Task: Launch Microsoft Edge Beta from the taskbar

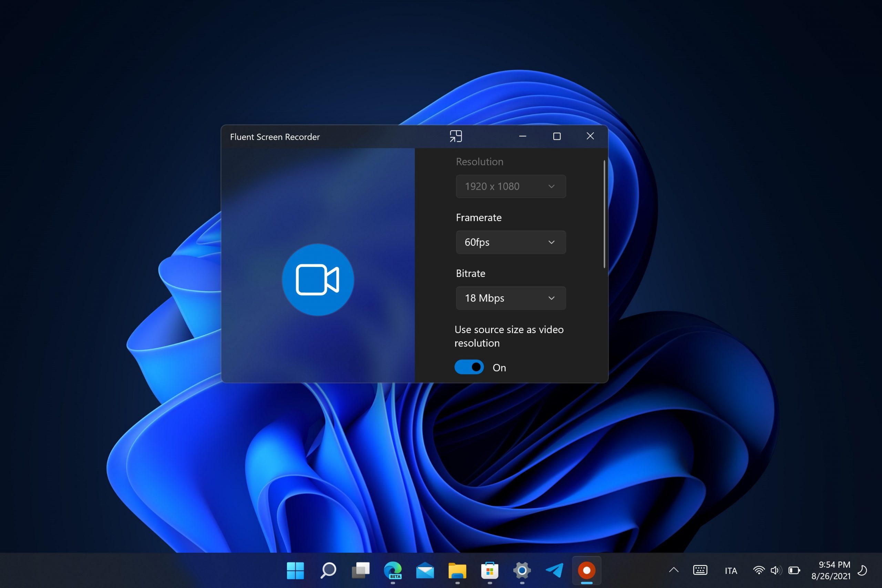Action: tap(393, 571)
